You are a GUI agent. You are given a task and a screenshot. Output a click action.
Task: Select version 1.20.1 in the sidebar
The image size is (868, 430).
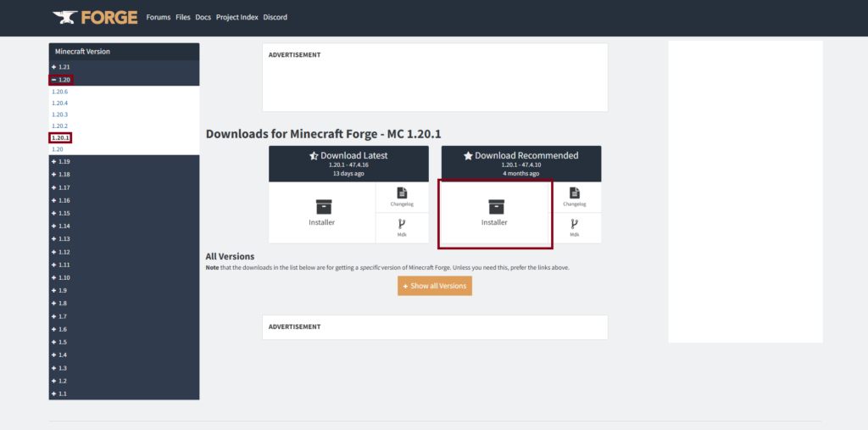[x=60, y=137]
